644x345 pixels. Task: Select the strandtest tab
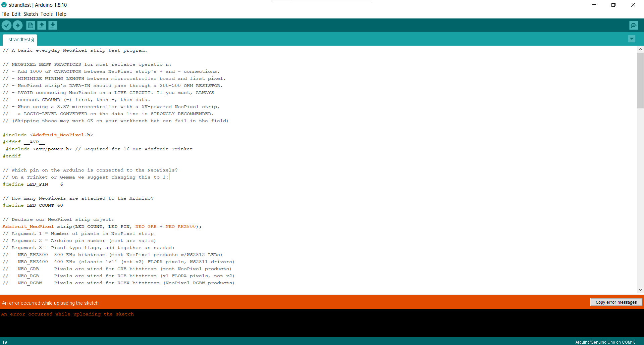click(20, 40)
